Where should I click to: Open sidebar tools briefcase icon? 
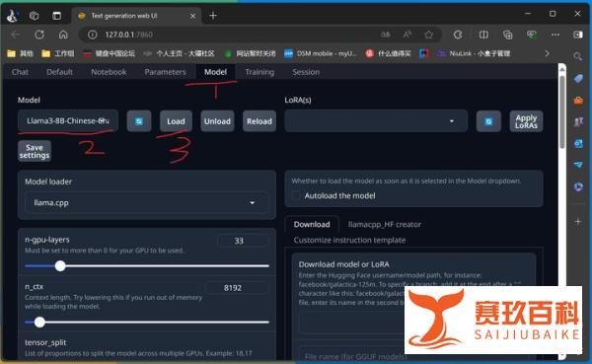tap(578, 100)
